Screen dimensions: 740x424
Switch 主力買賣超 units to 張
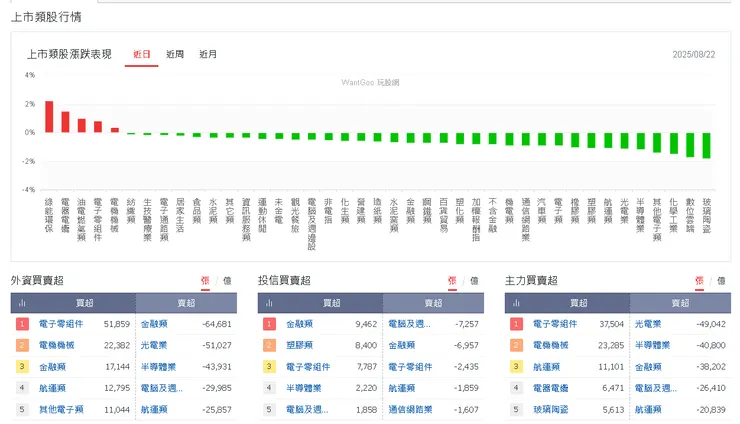coord(699,280)
